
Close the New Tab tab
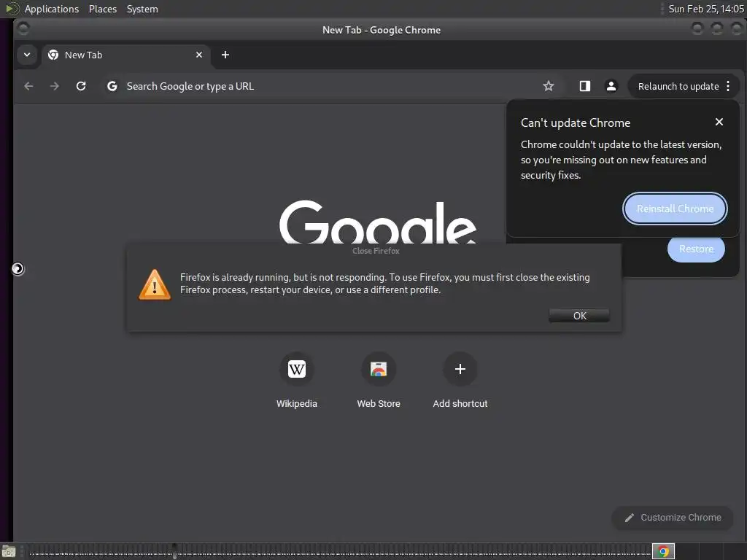199,55
